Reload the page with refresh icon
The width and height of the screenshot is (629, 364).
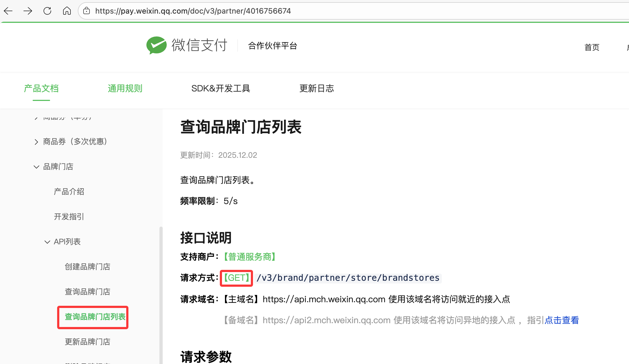pyautogui.click(x=47, y=11)
